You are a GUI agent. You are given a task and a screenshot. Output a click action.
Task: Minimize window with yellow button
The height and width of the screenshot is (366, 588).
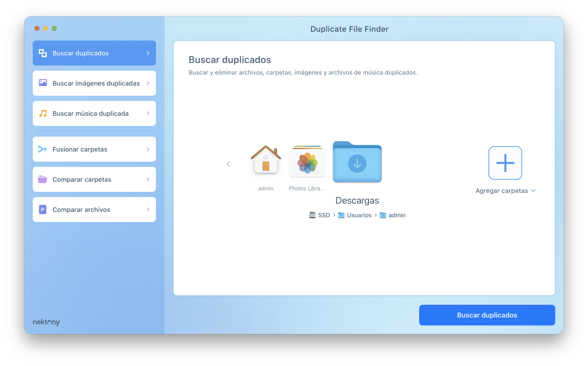[x=45, y=28]
